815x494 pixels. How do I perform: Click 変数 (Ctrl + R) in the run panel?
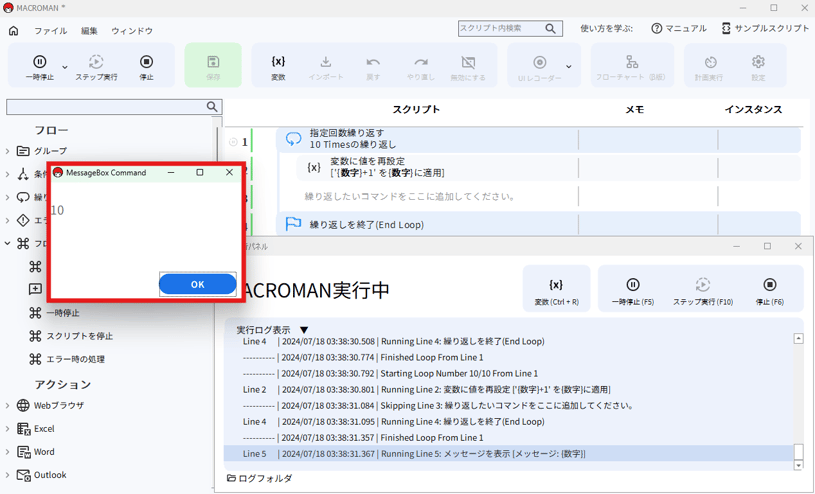(556, 289)
